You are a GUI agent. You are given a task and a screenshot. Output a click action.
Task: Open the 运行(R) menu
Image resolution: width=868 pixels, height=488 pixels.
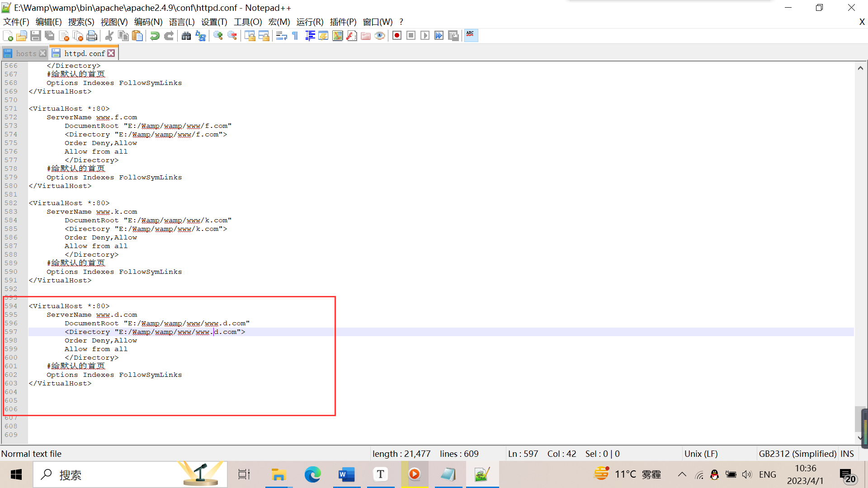[x=310, y=22]
